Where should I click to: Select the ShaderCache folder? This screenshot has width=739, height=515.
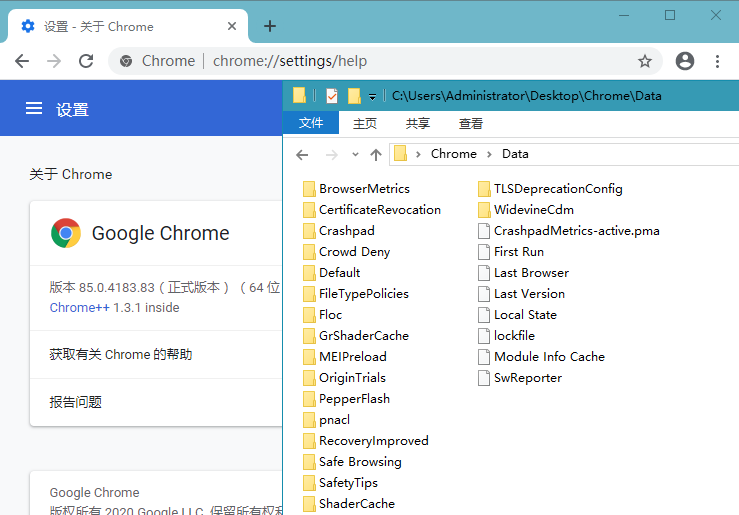point(349,504)
